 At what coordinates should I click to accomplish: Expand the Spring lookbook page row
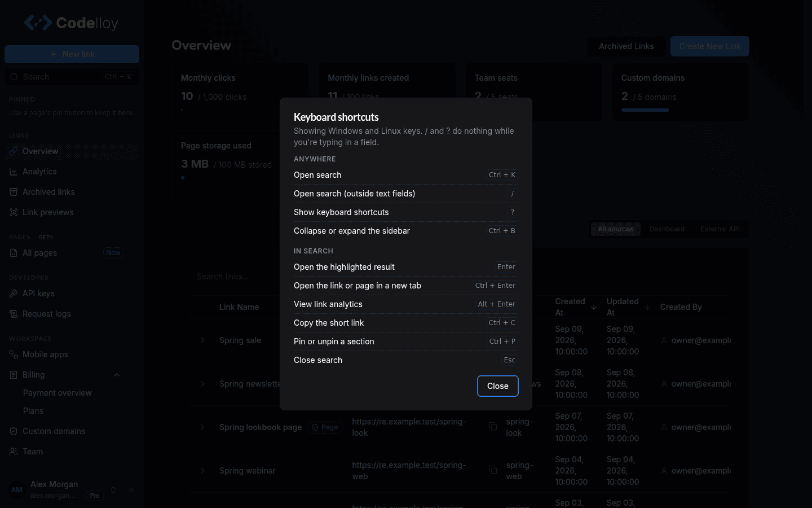pyautogui.click(x=202, y=427)
